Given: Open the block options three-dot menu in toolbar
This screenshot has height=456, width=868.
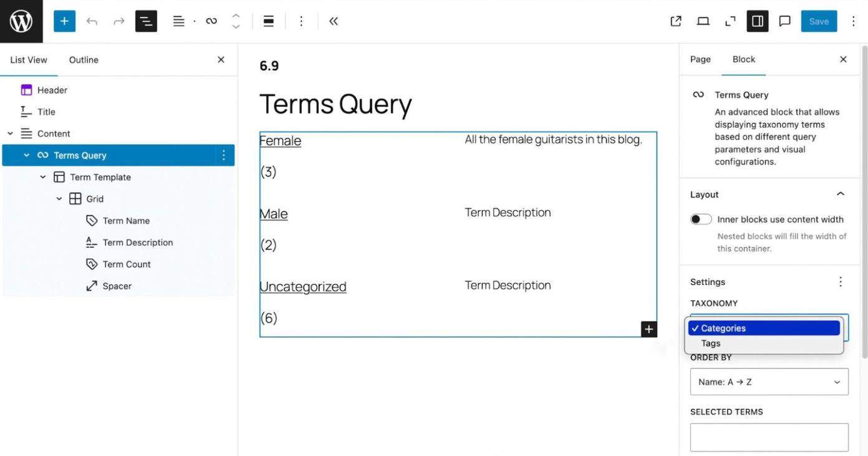Looking at the screenshot, I should click(x=301, y=21).
